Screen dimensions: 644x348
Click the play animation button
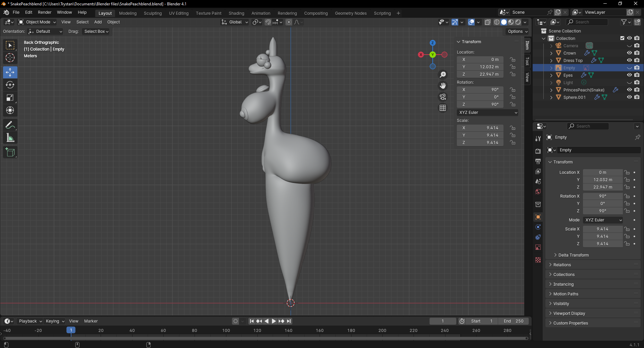click(274, 321)
